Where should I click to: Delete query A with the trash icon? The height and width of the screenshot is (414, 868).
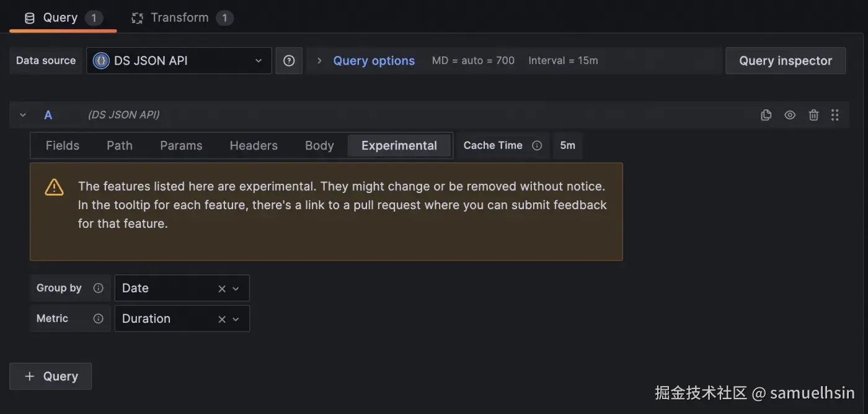tap(813, 115)
